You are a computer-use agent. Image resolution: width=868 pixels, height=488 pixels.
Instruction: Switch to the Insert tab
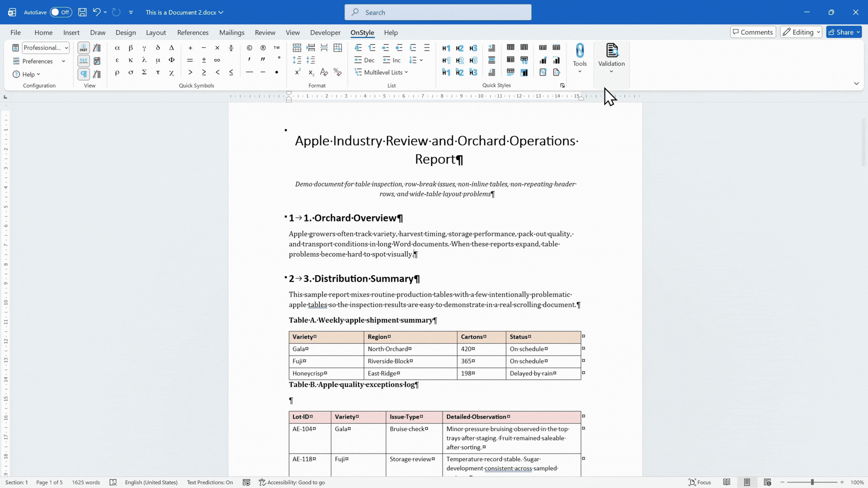(71, 33)
